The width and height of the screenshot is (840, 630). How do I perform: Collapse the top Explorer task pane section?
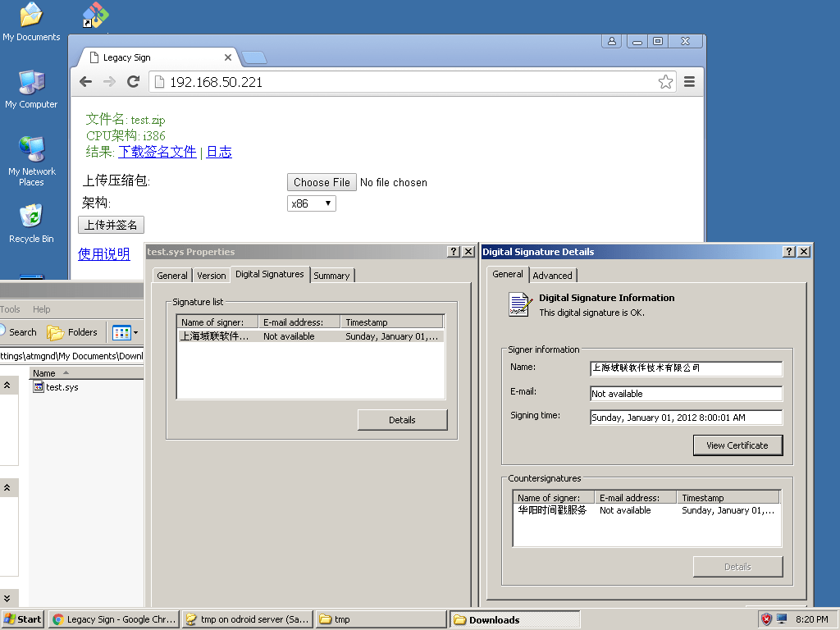click(7, 385)
